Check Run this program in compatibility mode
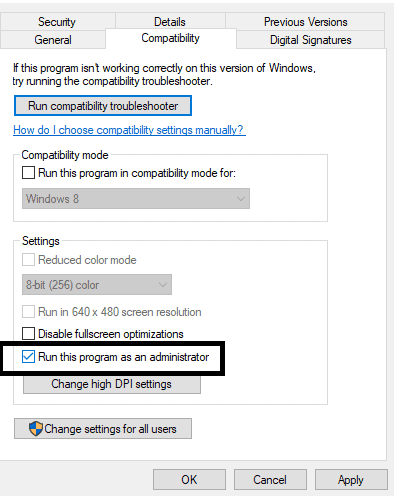Viewport: 394px width, 496px height. (x=28, y=173)
